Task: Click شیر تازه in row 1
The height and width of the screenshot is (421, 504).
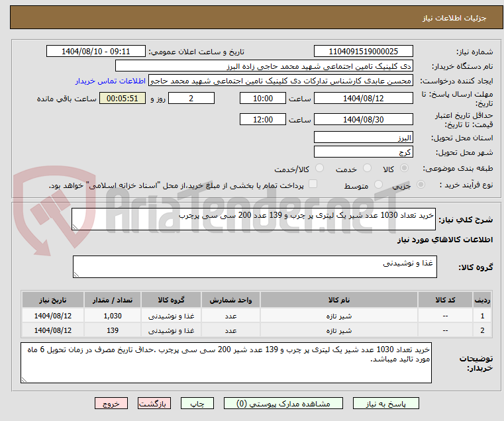Action: click(x=339, y=316)
